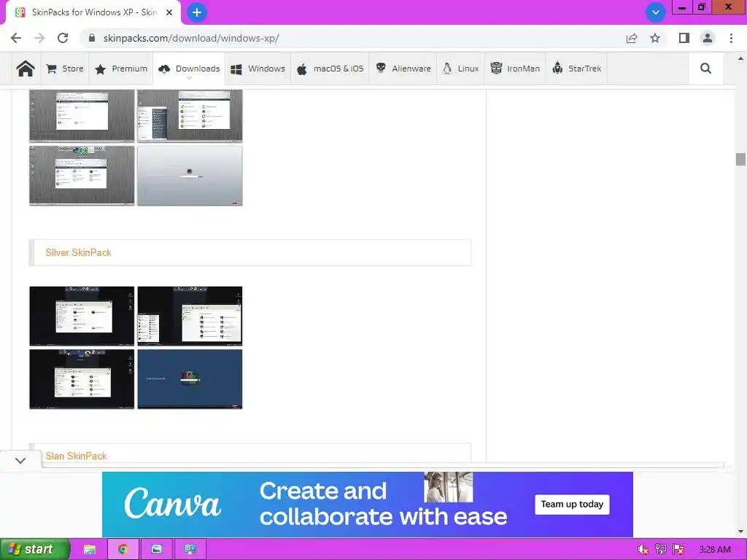Open the IronMan menu item

click(514, 69)
